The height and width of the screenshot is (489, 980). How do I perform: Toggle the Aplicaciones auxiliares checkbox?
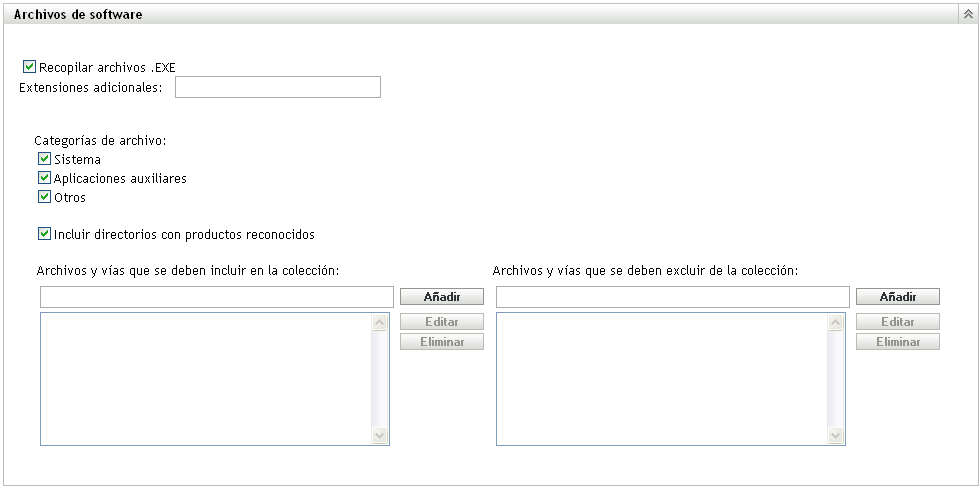tap(44, 178)
